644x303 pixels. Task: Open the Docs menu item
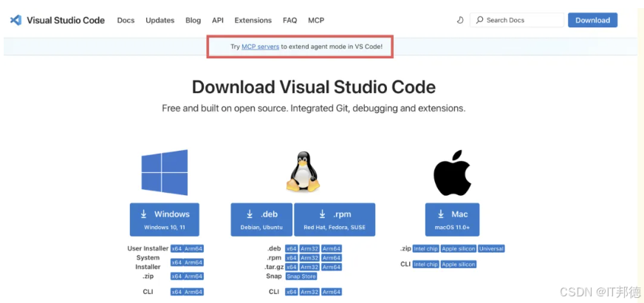126,20
